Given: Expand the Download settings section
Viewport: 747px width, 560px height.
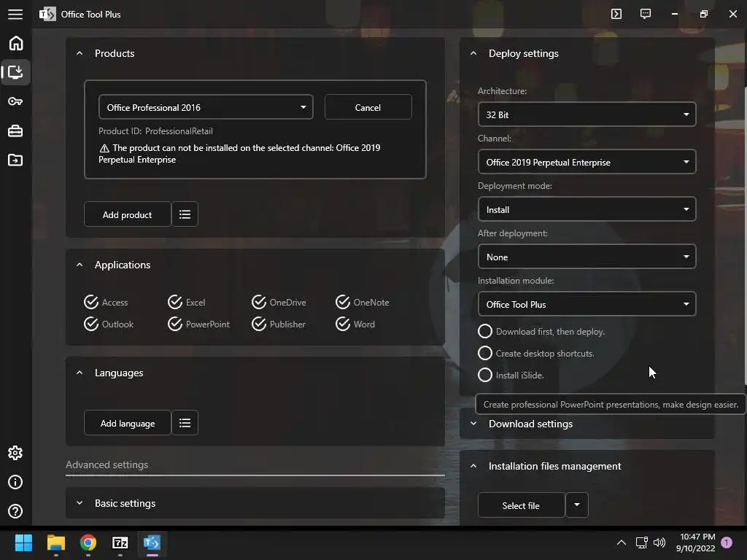Looking at the screenshot, I should pyautogui.click(x=473, y=424).
